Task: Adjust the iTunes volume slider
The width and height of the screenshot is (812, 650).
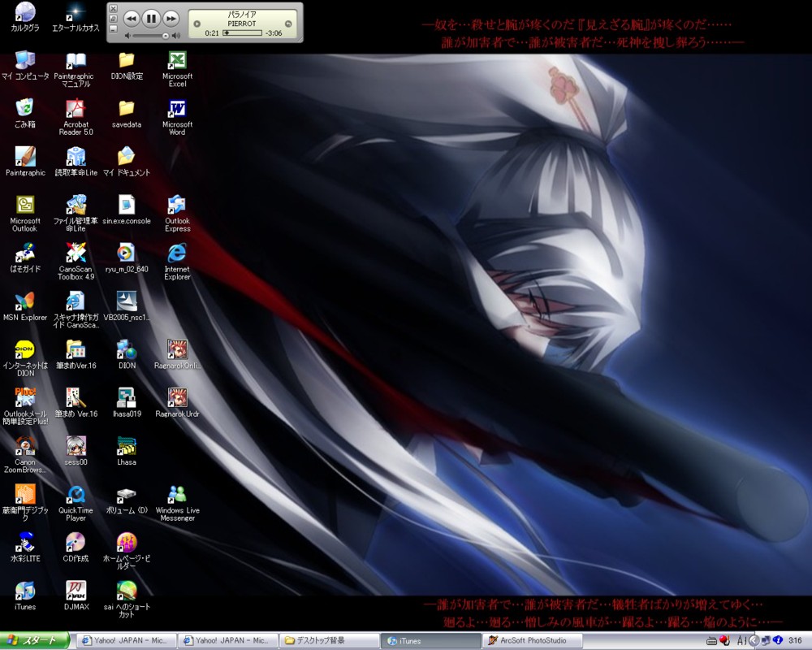Action: 149,36
